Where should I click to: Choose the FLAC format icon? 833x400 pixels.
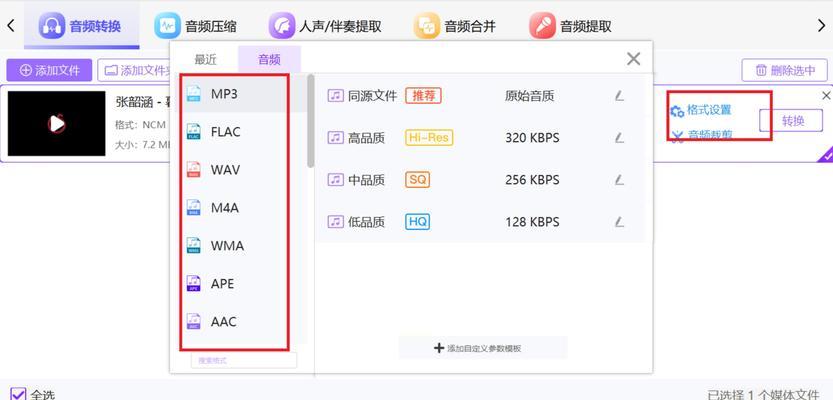[x=194, y=132]
